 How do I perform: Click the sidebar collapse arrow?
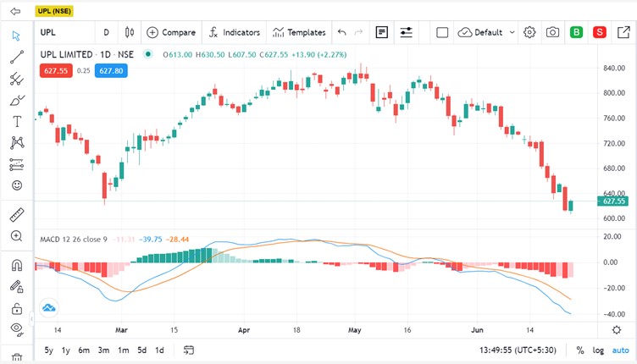(x=31, y=319)
